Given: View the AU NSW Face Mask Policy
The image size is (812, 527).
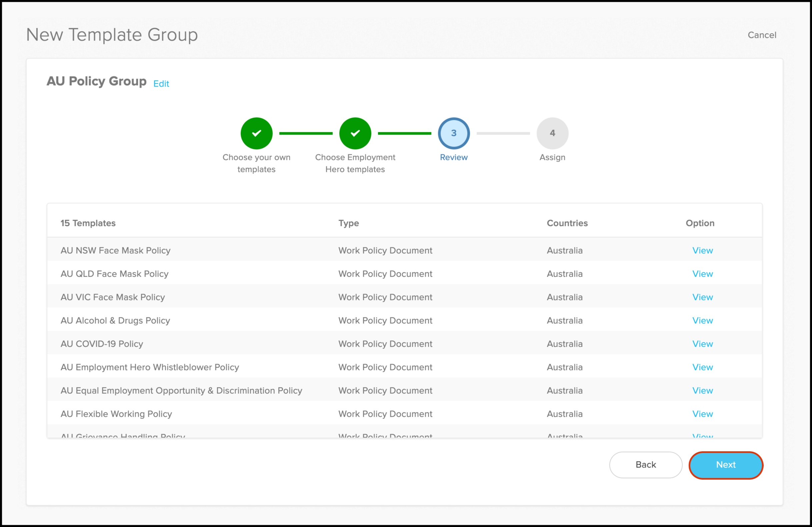Looking at the screenshot, I should click(702, 250).
